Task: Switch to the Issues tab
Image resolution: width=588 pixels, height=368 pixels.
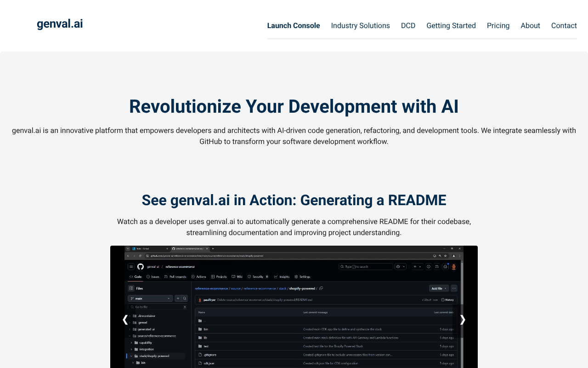Action: click(153, 276)
